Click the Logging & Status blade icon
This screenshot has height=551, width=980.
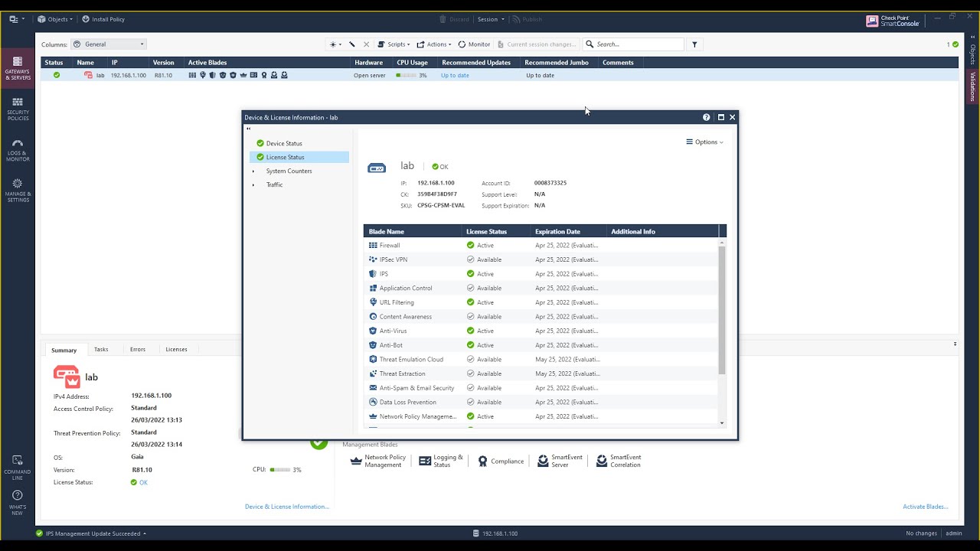(x=425, y=461)
